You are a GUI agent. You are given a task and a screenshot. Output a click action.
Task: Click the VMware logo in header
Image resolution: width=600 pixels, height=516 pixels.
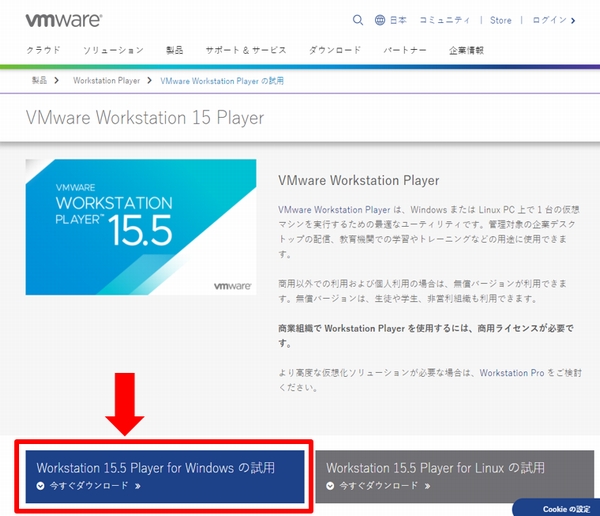coord(64,21)
